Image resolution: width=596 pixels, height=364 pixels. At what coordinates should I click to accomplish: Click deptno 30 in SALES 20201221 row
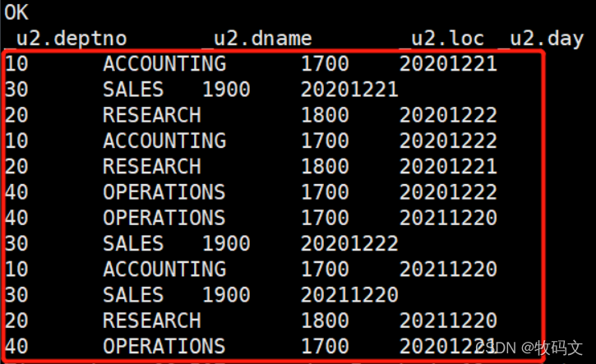click(x=16, y=90)
